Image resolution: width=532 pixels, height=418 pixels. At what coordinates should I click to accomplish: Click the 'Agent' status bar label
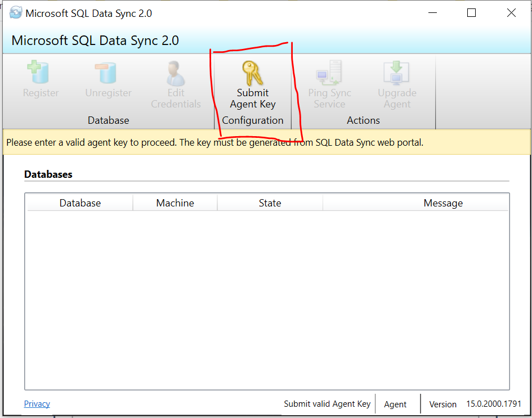395,404
